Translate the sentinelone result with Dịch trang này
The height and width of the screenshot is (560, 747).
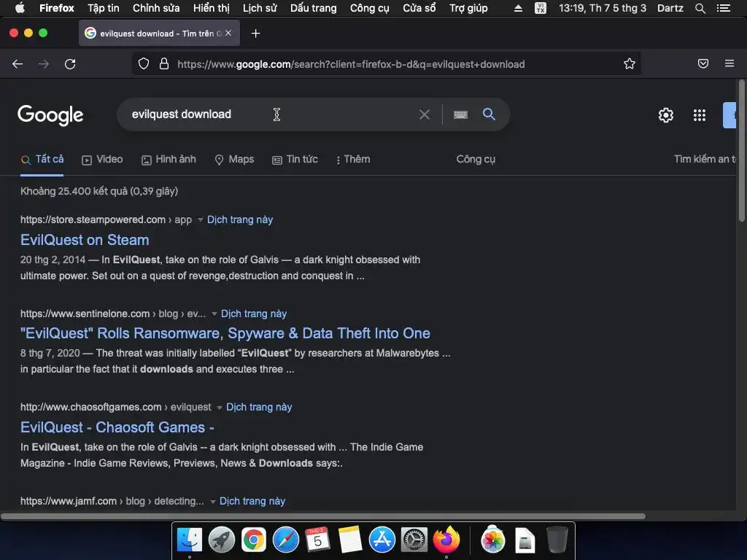254,314
